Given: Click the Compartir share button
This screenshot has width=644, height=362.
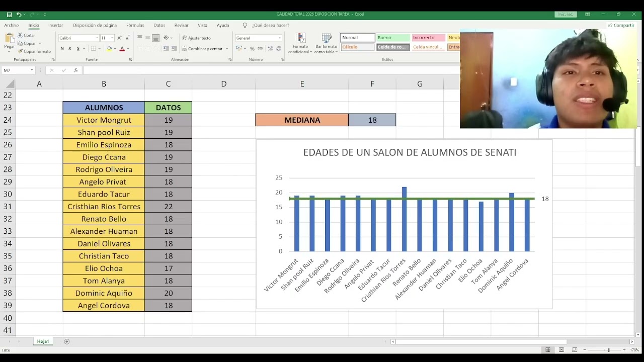Looking at the screenshot, I should [621, 25].
